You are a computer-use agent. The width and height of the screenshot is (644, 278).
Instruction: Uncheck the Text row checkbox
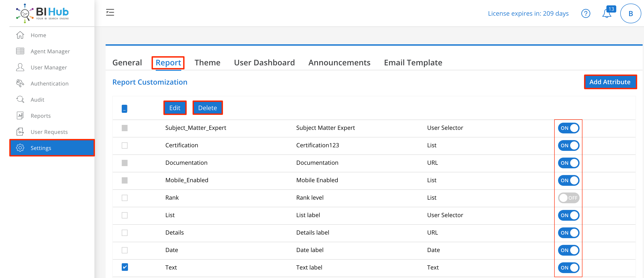(x=125, y=267)
